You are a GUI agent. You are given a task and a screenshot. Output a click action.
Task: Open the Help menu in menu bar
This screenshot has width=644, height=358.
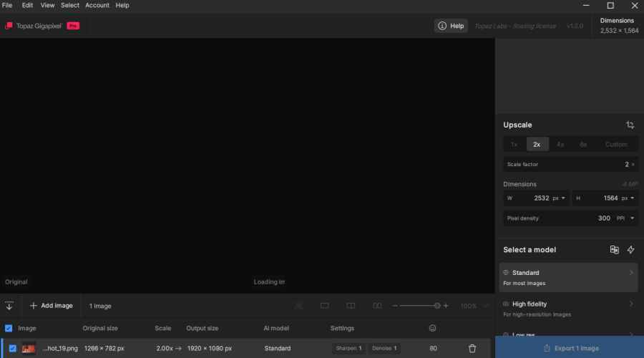coord(122,5)
